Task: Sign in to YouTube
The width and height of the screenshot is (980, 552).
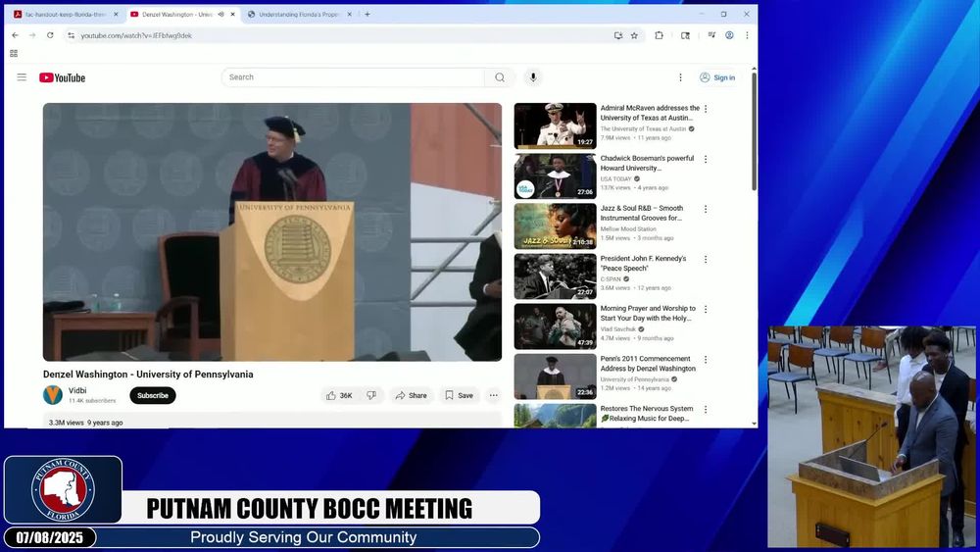Action: 717,77
